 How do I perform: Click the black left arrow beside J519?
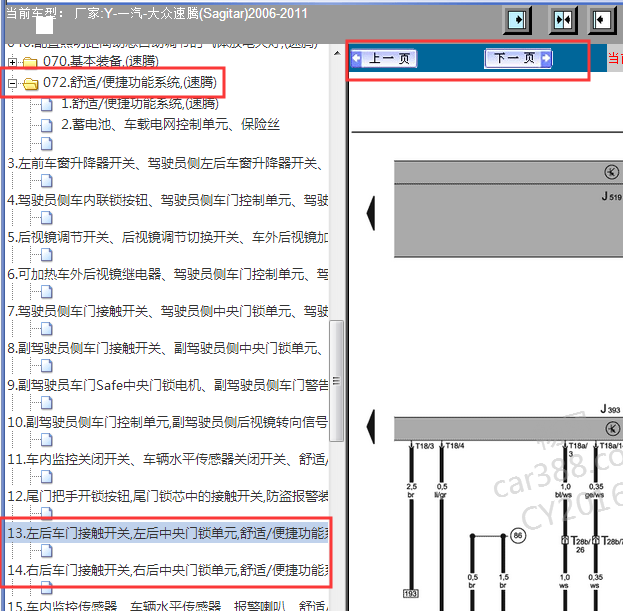tap(371, 213)
